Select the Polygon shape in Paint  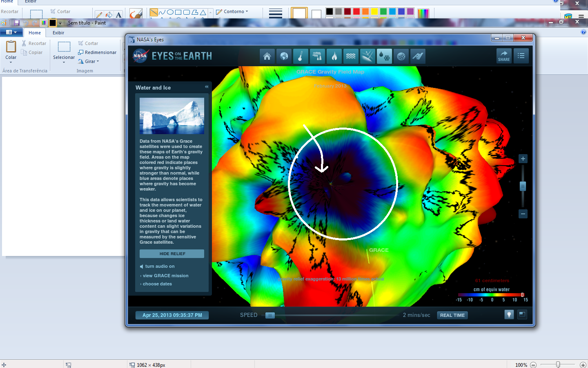tap(195, 12)
